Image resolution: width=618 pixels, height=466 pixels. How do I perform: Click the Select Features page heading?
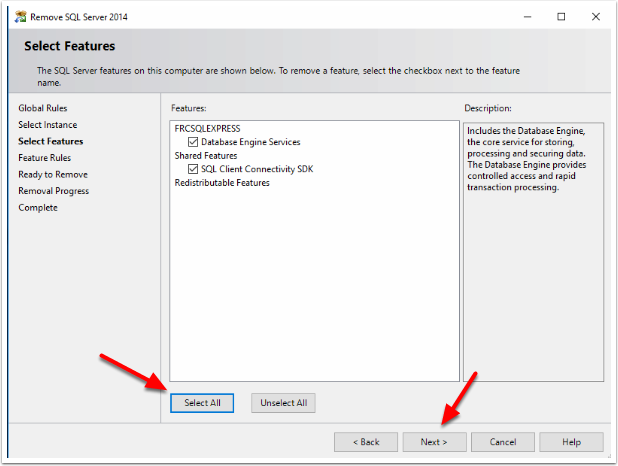coord(69,46)
